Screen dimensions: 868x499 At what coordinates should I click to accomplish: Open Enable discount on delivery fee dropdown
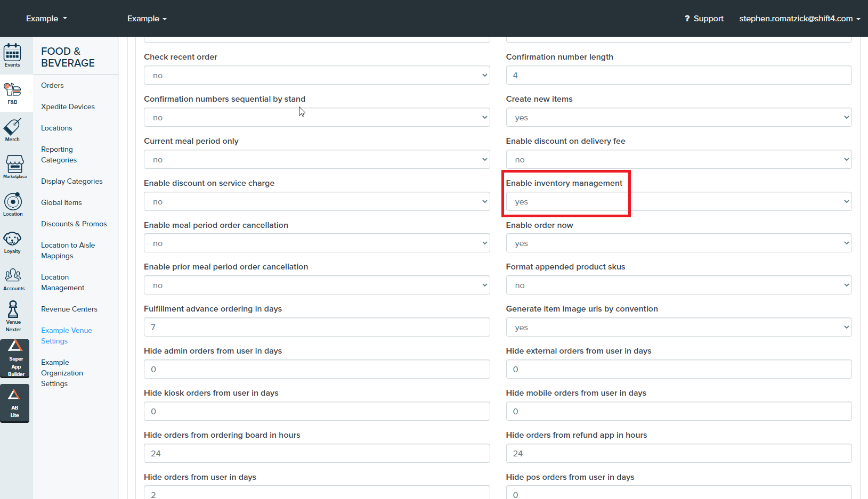pyautogui.click(x=679, y=159)
